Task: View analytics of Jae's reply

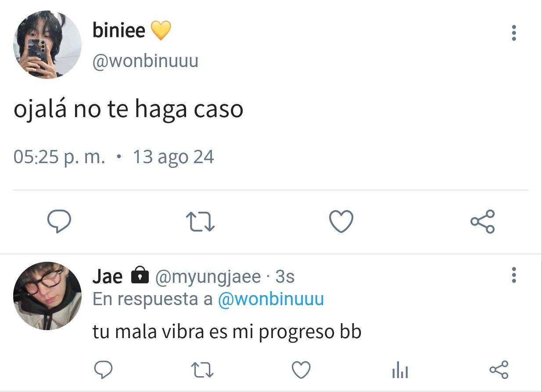Action: tap(400, 371)
